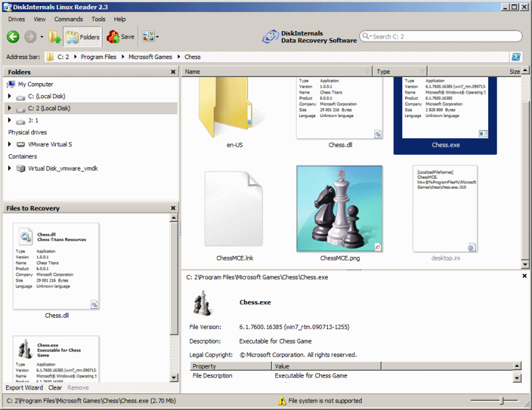Screen dimensions: 532x410
Task: Click 'Program Files' in the address bar
Action: click(98, 57)
